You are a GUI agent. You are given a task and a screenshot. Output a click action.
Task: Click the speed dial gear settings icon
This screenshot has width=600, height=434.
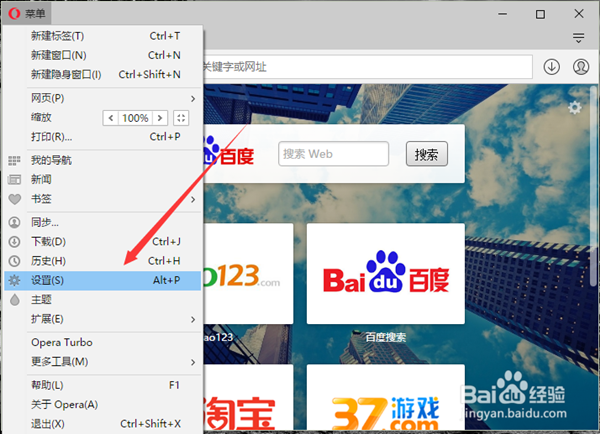[574, 108]
